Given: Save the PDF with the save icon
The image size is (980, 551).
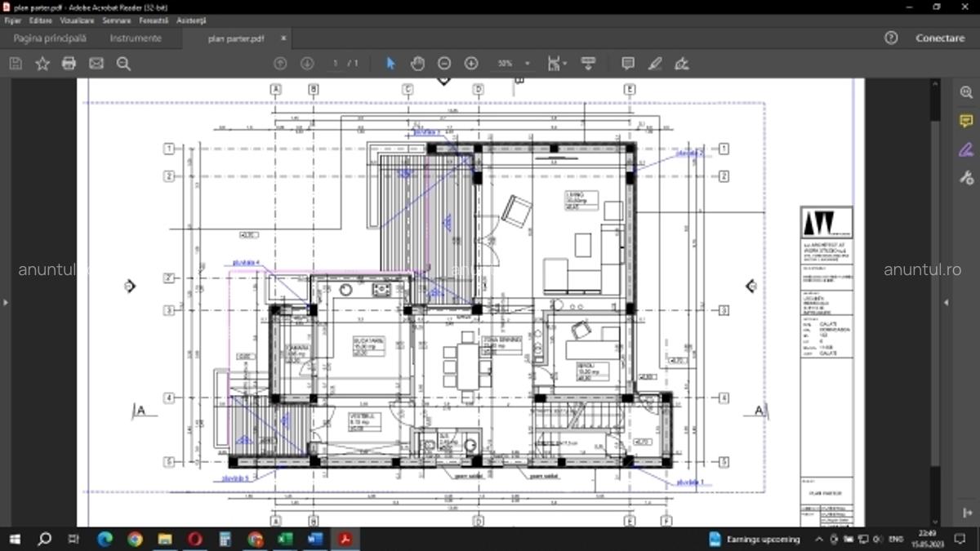Looking at the screenshot, I should point(15,63).
